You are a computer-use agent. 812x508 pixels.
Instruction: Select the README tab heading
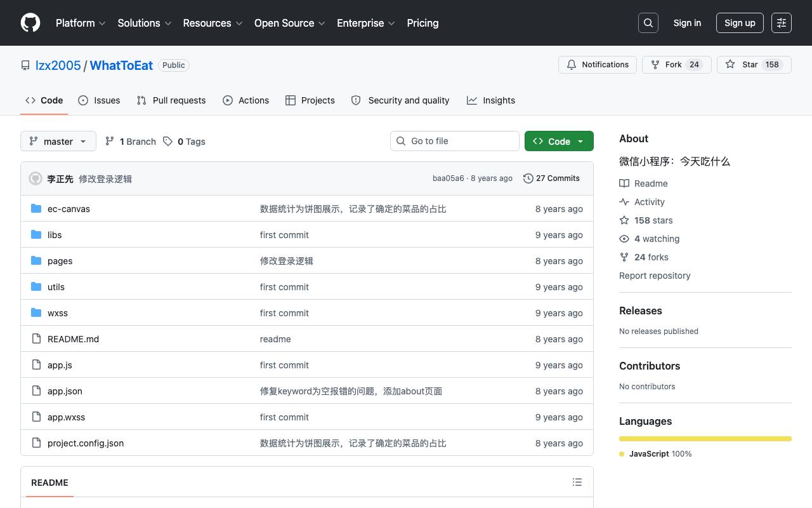tap(49, 483)
